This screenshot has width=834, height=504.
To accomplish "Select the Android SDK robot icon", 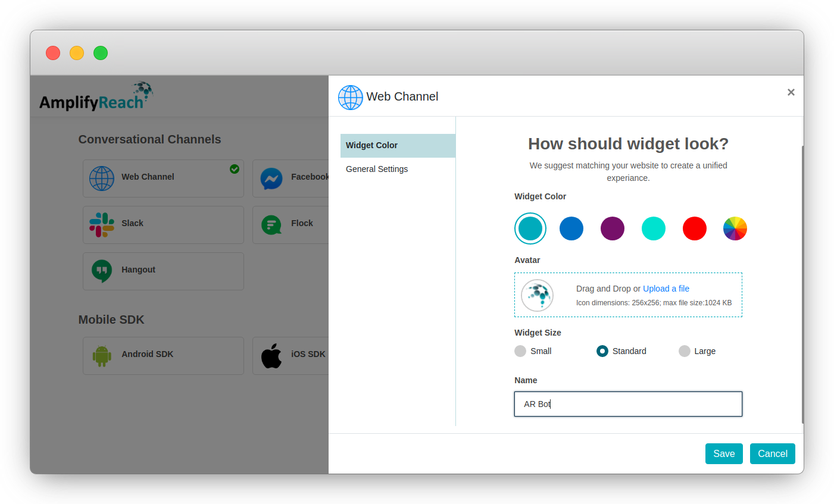I will pyautogui.click(x=102, y=355).
